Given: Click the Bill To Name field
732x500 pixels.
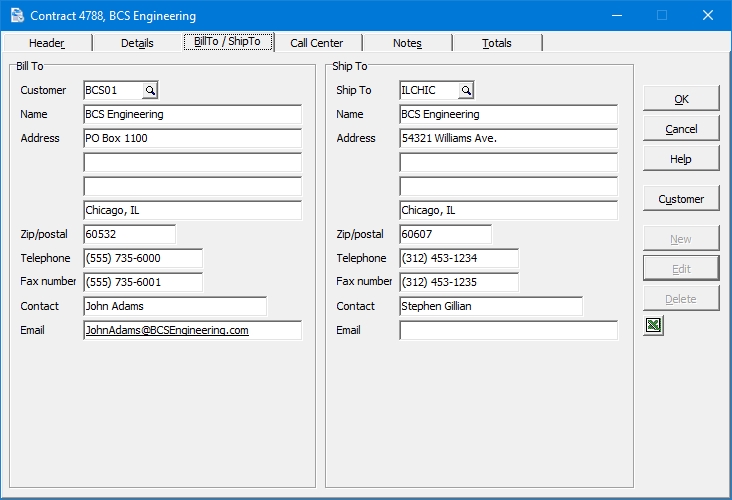Looking at the screenshot, I should point(193,114).
